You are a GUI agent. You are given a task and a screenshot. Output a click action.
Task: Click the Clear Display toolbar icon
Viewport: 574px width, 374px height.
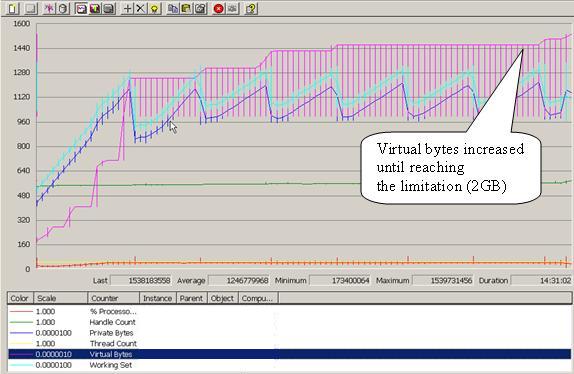30,8
